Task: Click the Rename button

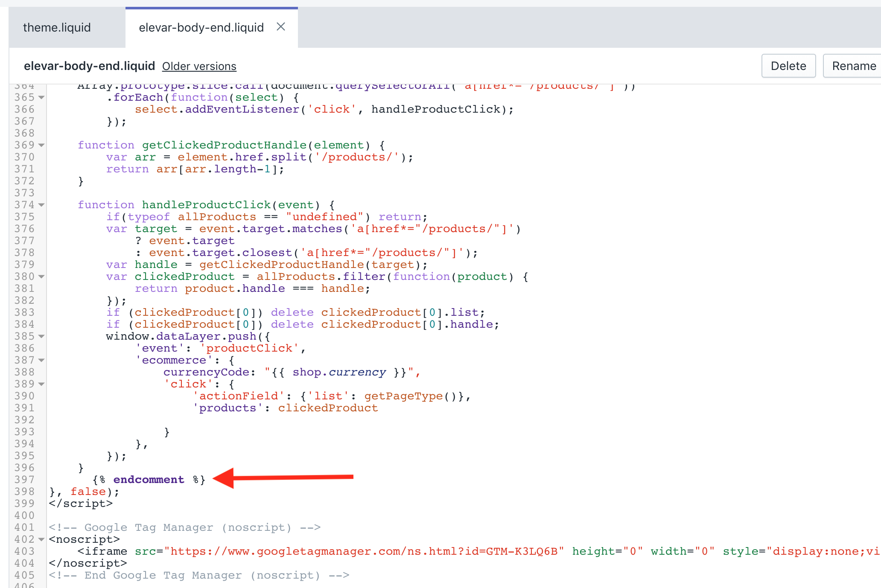Action: [x=854, y=66]
